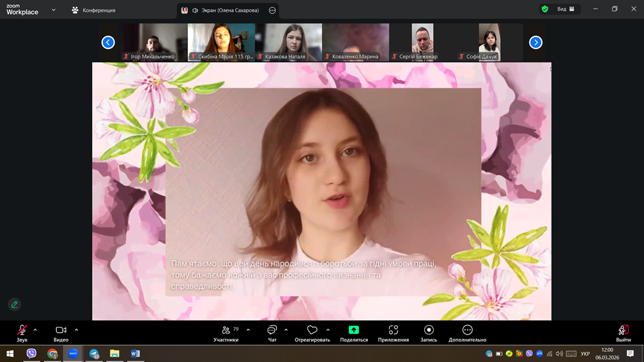This screenshot has height=362, width=644.
Task: Open the Вид view menu
Action: (x=565, y=10)
